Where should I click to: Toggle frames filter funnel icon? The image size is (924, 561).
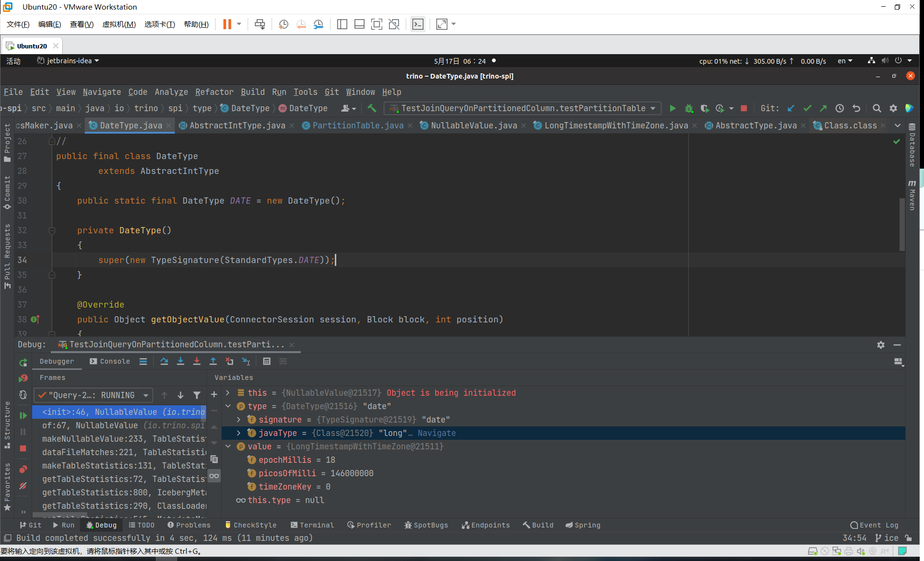click(197, 395)
